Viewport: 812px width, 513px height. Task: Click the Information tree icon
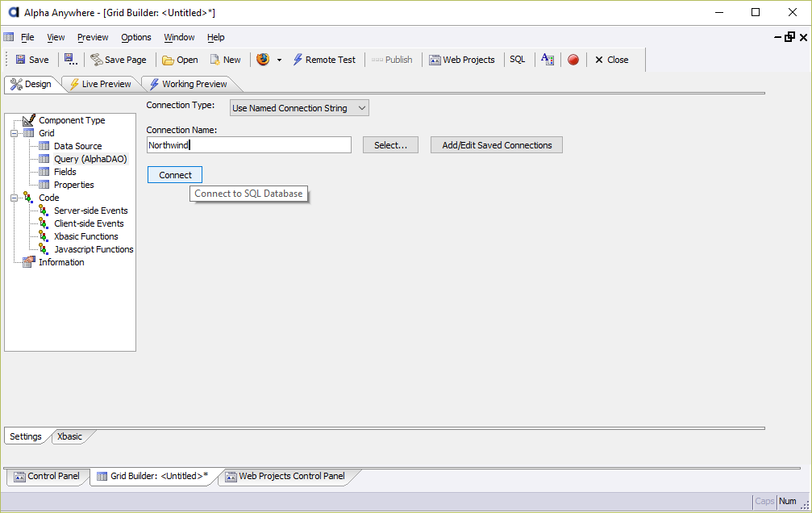[29, 262]
